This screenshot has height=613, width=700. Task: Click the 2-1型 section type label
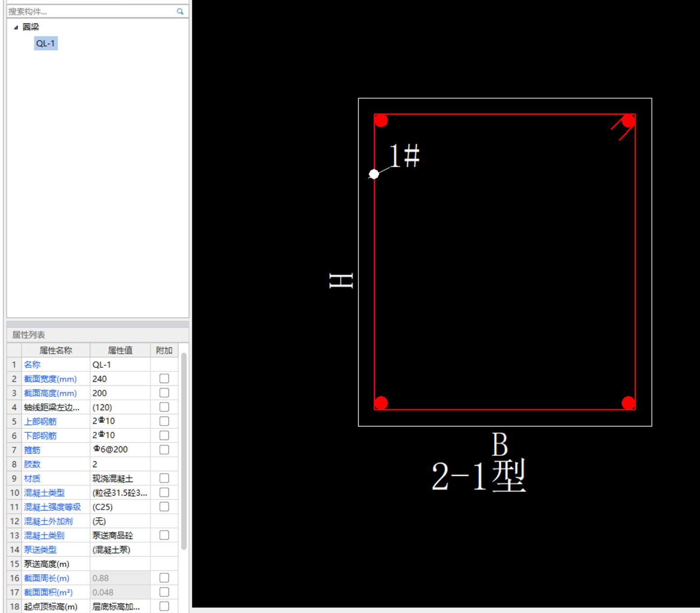[x=479, y=476]
